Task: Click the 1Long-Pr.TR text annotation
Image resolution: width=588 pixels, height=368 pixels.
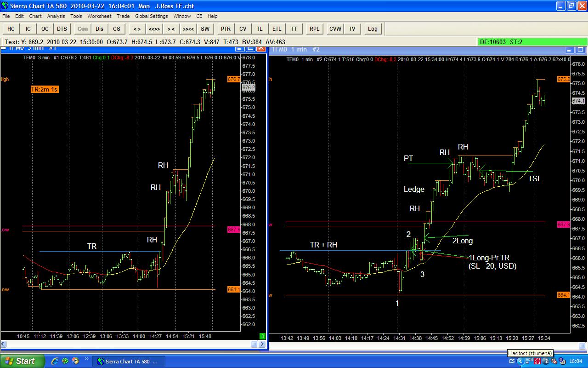Action: tap(488, 258)
